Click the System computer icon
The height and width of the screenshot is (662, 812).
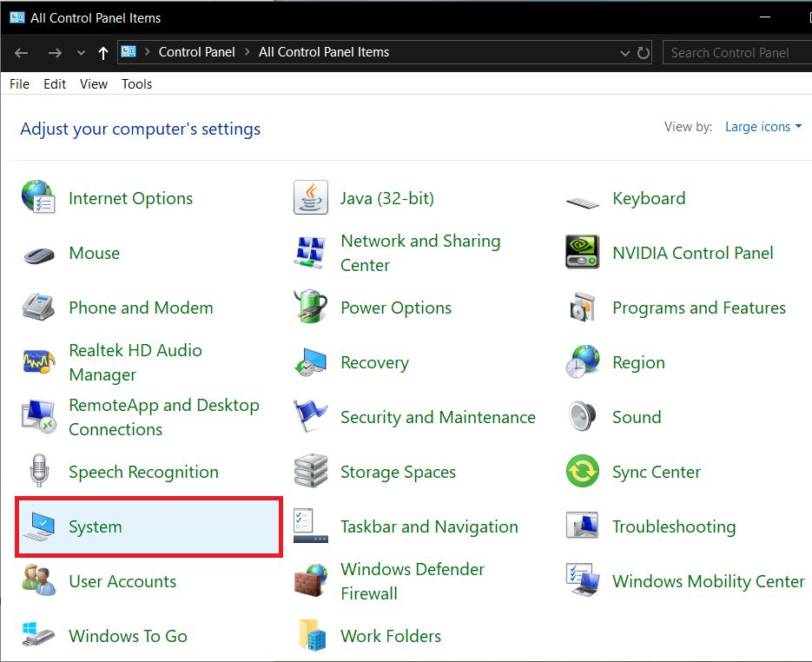(39, 526)
